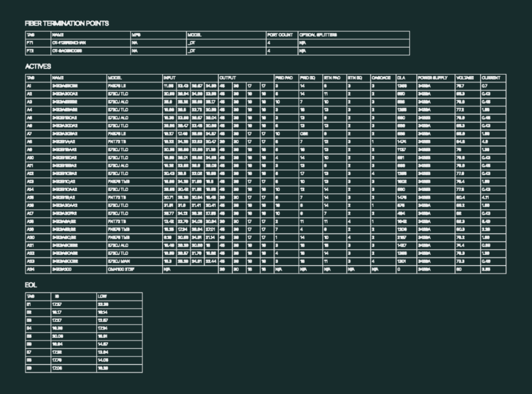
Task: Click the POWER SUPPLY column header
Action: coord(432,78)
